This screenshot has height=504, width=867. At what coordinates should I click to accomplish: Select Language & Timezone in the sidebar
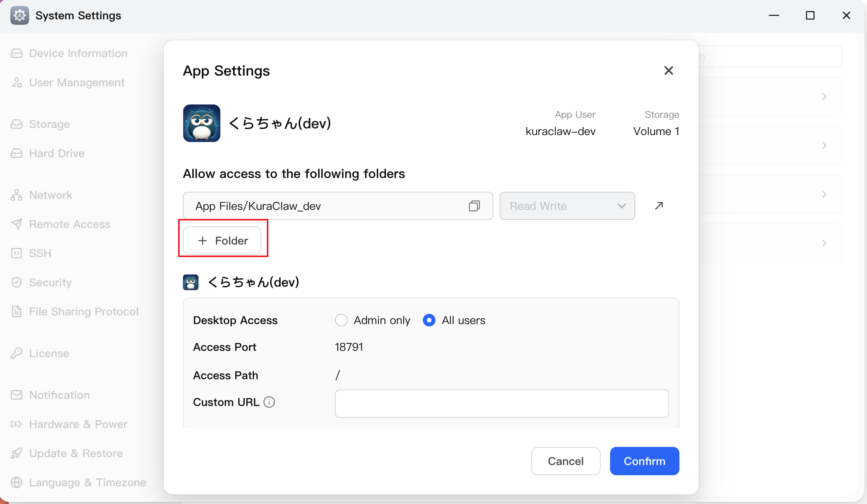point(87,482)
